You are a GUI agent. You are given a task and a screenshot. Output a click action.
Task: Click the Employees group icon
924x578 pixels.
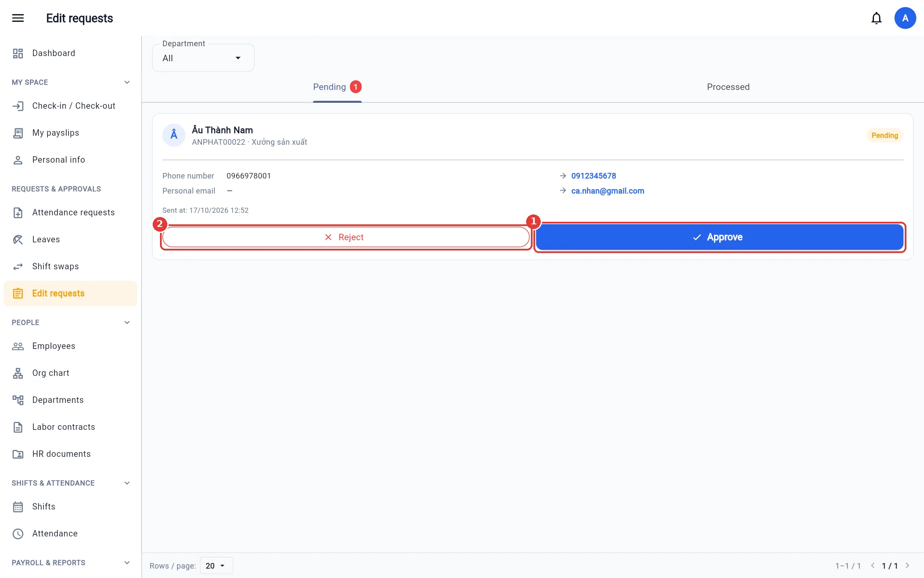coord(18,346)
